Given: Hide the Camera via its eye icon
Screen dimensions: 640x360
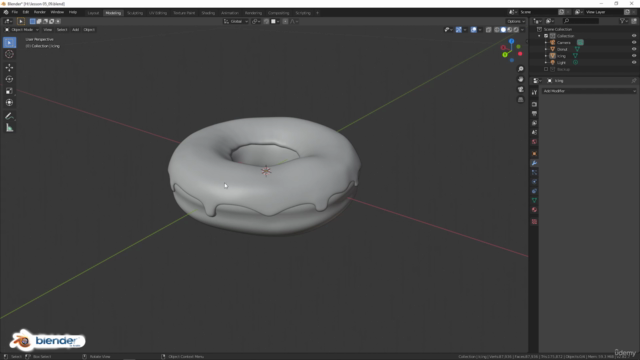Looking at the screenshot, I should (x=634, y=42).
